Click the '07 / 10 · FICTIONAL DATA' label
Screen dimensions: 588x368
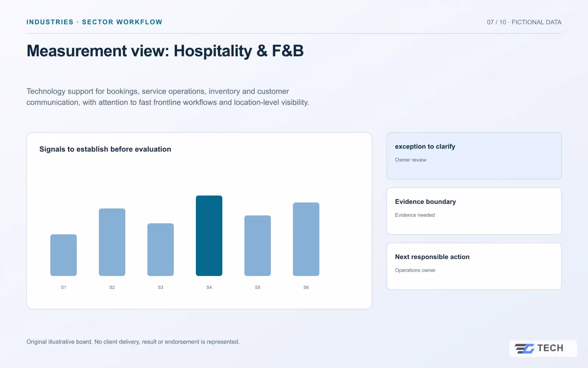524,22
